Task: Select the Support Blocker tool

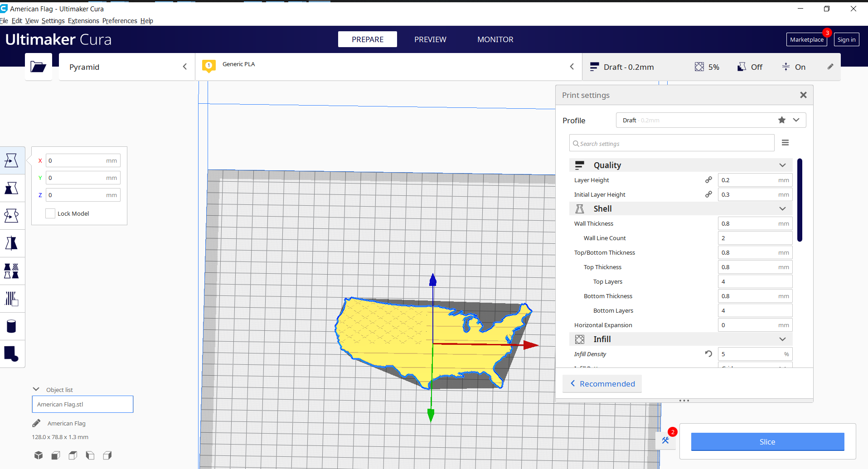Action: [x=11, y=299]
